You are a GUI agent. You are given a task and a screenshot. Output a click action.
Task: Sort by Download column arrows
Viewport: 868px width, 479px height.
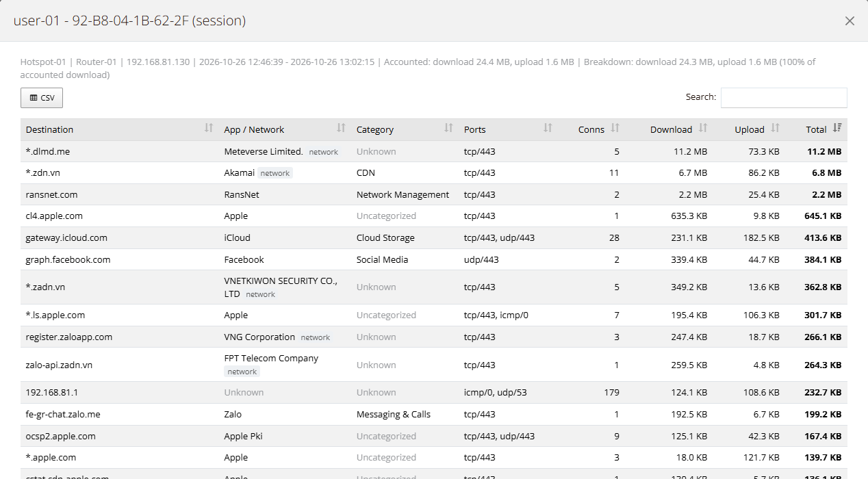[x=703, y=128]
